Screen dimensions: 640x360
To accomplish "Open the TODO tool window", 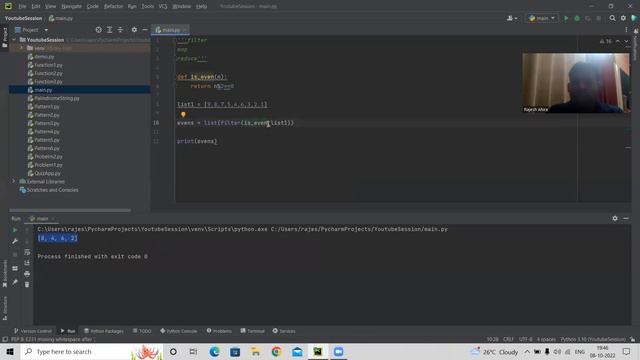I will 142,331.
